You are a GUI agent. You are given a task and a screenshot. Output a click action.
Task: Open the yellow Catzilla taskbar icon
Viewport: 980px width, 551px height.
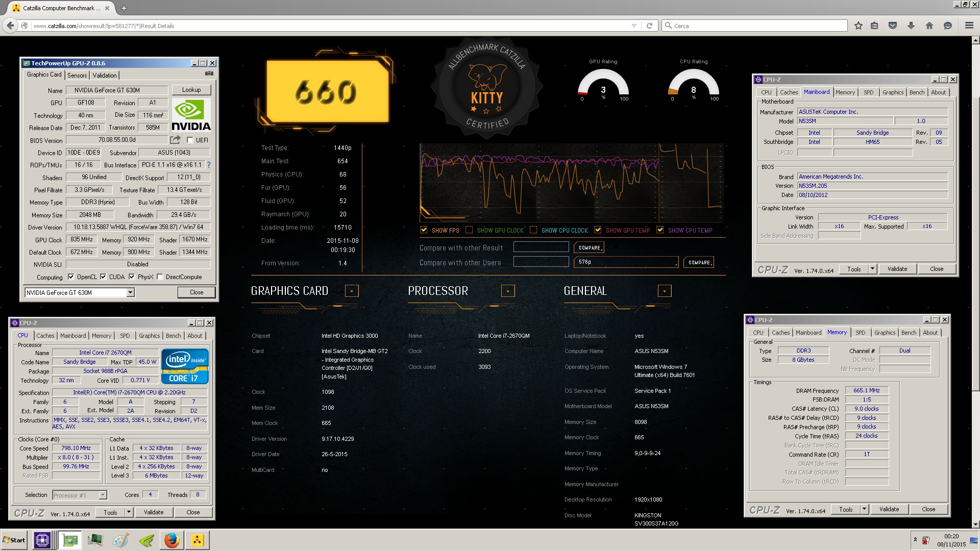tap(198, 540)
